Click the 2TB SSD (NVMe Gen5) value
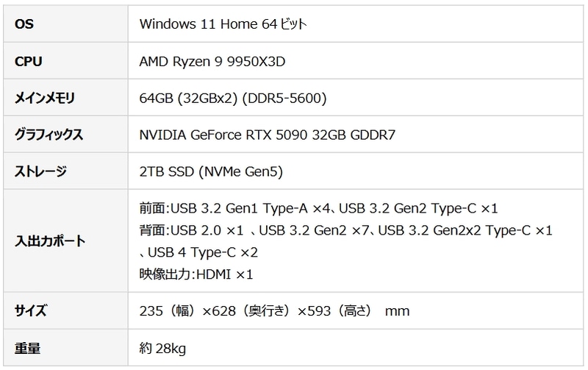The image size is (588, 370). (x=211, y=171)
